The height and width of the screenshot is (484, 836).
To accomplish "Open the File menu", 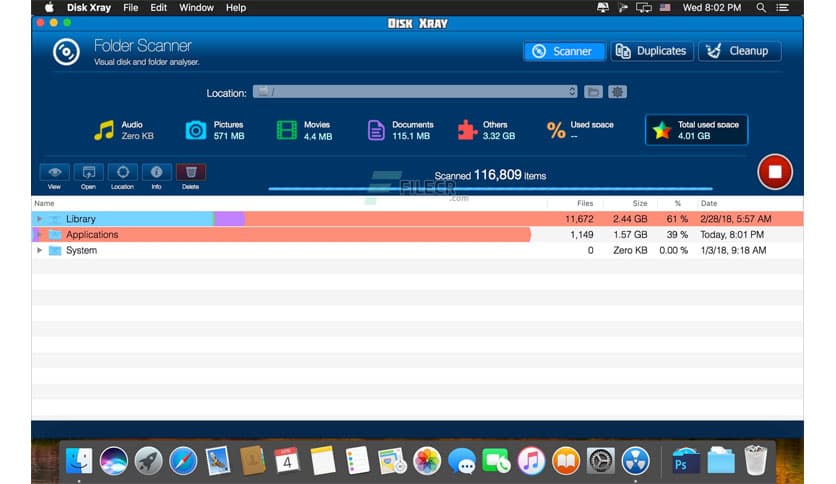I will click(x=131, y=7).
